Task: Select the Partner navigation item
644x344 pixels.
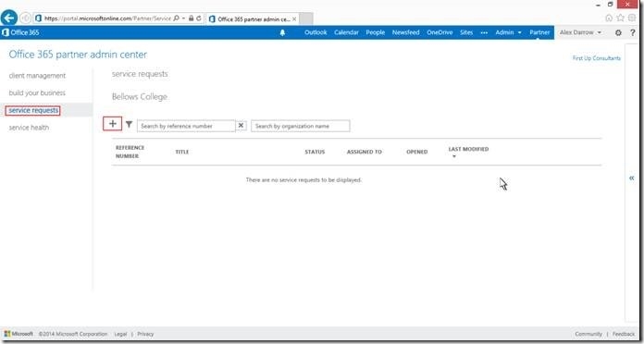Action: point(539,32)
